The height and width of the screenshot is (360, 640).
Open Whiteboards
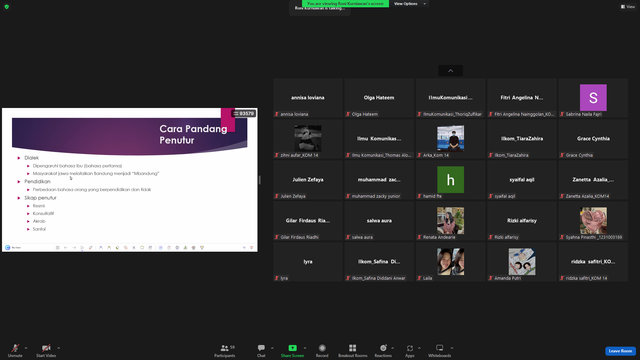point(440,350)
